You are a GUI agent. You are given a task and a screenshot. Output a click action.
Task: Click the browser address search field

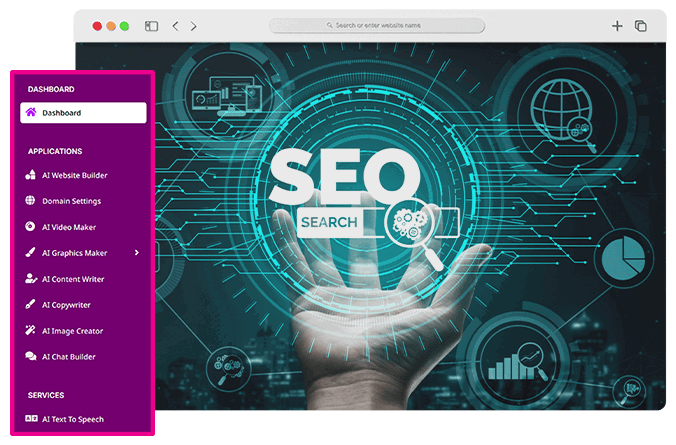coord(377,25)
